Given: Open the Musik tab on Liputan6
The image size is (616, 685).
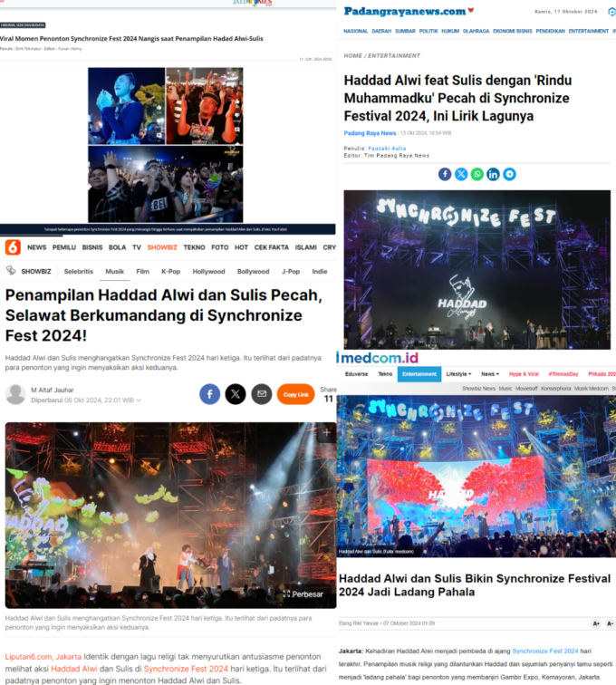Looking at the screenshot, I should [x=114, y=271].
